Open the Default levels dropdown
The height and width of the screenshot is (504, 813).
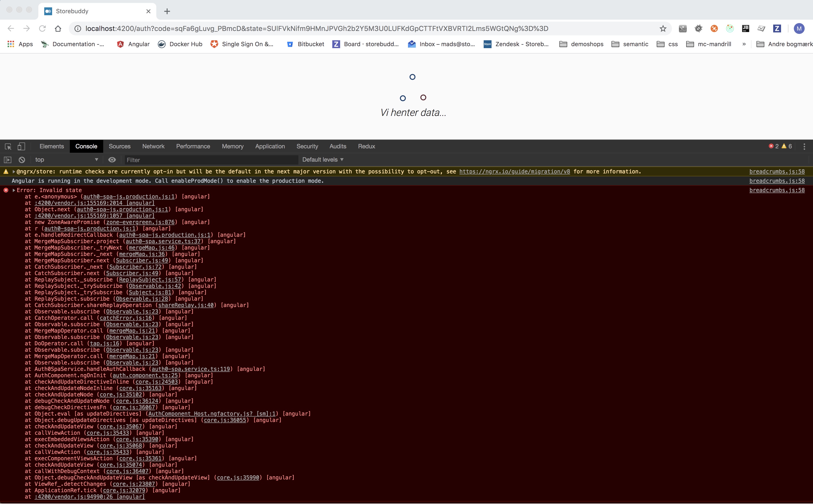[x=322, y=160]
